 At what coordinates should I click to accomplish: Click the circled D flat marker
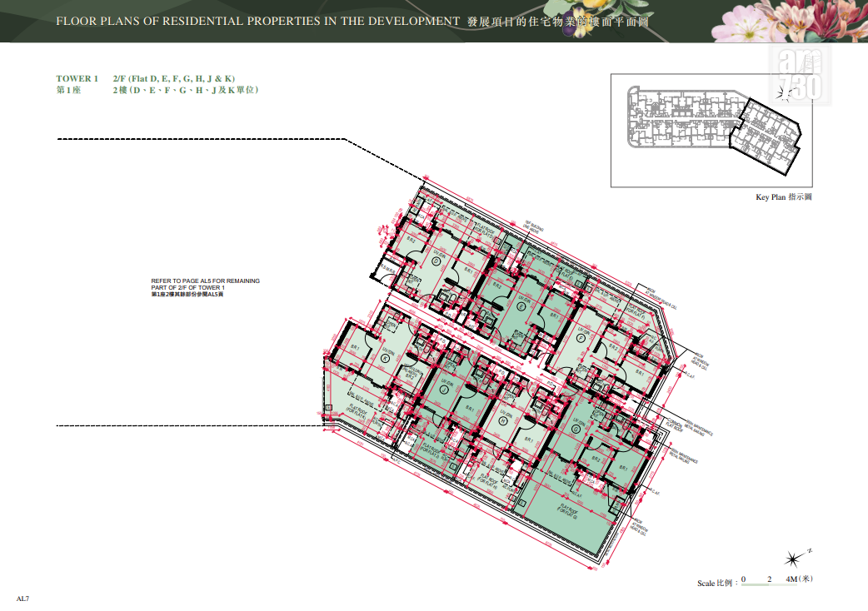(x=436, y=261)
